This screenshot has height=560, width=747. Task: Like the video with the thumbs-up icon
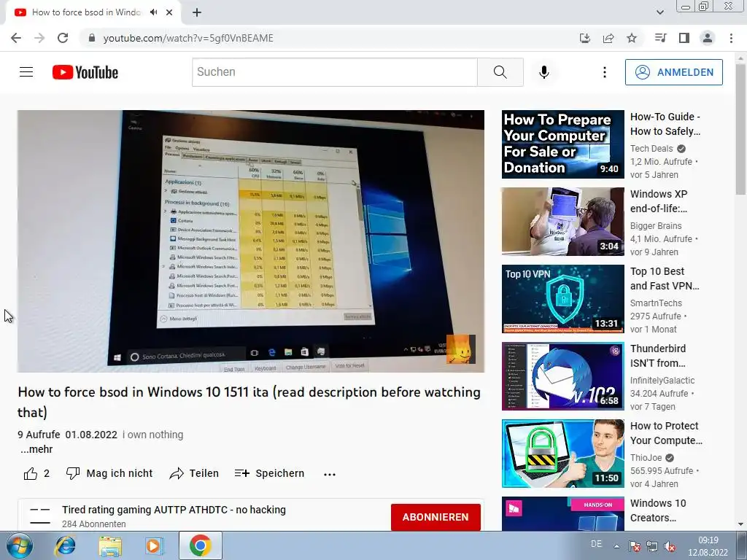31,473
